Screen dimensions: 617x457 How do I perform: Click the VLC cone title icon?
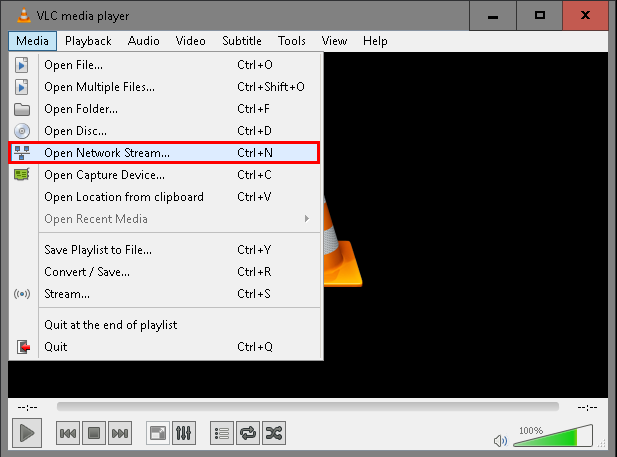[x=24, y=15]
